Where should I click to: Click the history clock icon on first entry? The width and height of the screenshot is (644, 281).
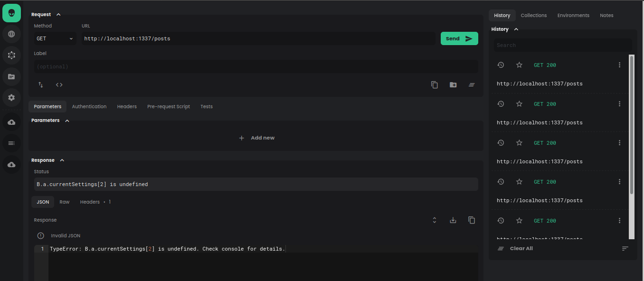coord(501,65)
